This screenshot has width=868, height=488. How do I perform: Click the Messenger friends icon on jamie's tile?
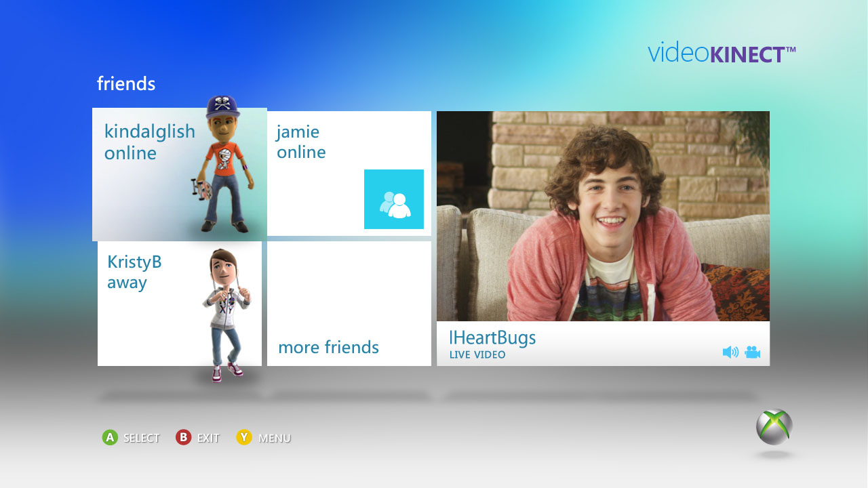click(394, 199)
